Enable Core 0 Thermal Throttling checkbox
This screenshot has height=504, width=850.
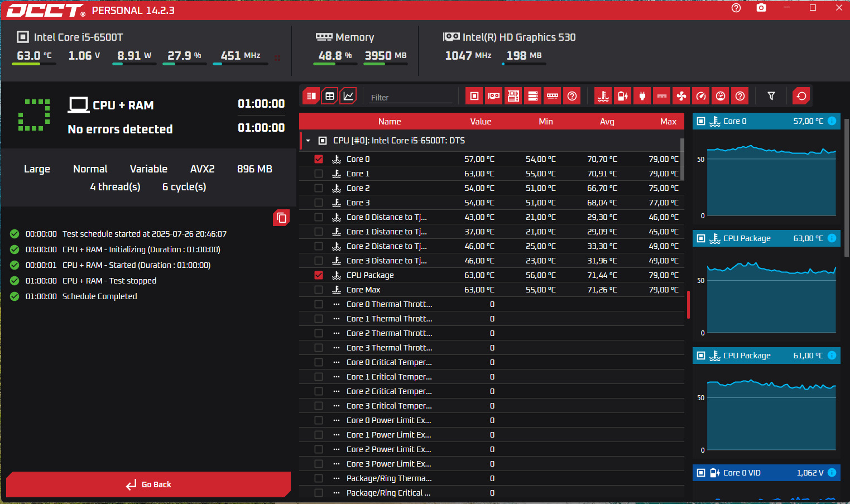[x=319, y=304]
